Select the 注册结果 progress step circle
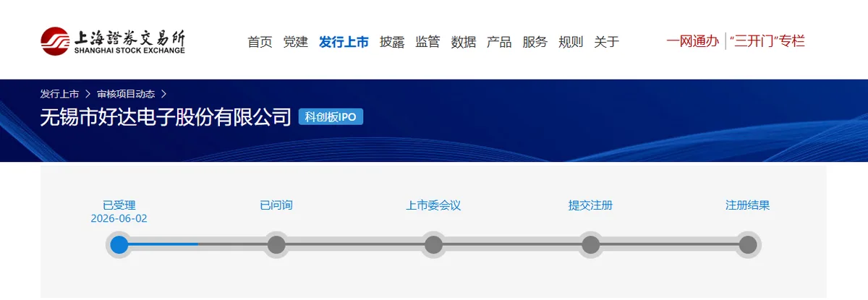Screen dimensions: 868x300 [748, 245]
